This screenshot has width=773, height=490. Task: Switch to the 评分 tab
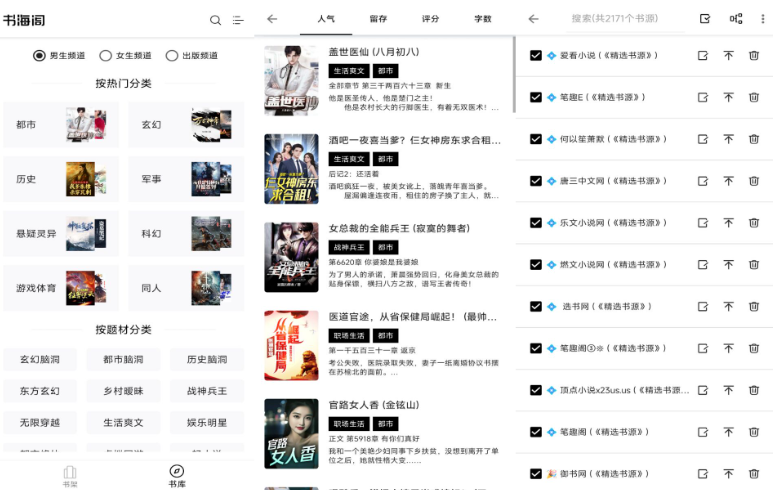coord(430,19)
